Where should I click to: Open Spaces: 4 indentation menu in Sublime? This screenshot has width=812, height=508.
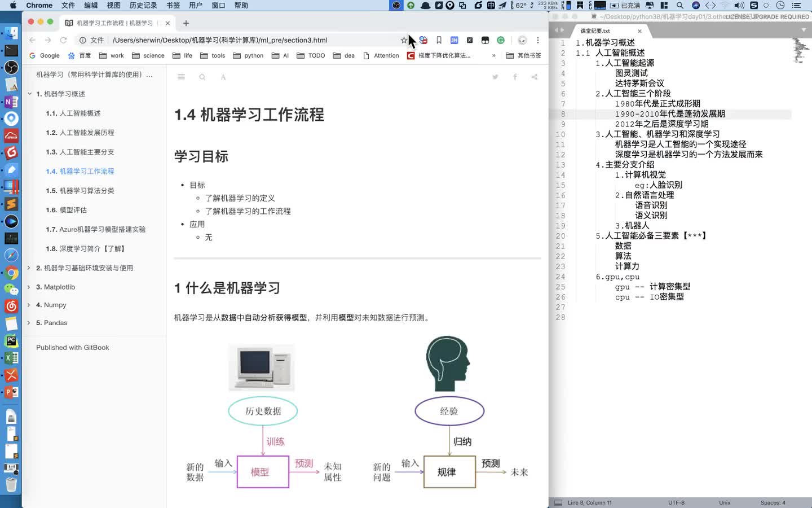pyautogui.click(x=773, y=502)
